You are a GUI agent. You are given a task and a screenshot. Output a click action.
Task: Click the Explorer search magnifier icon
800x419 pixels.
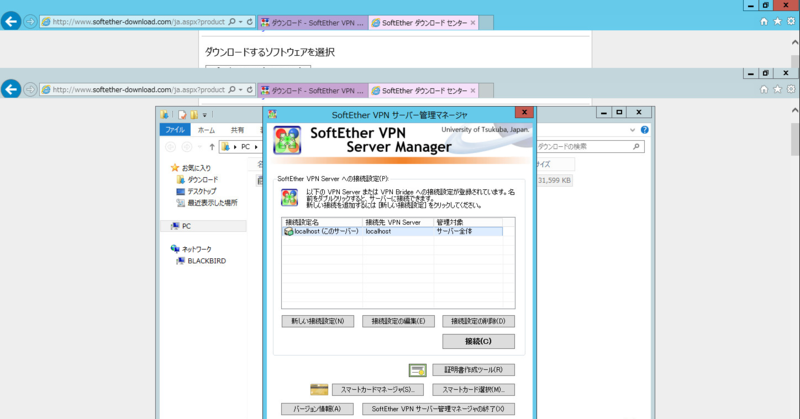tap(636, 146)
